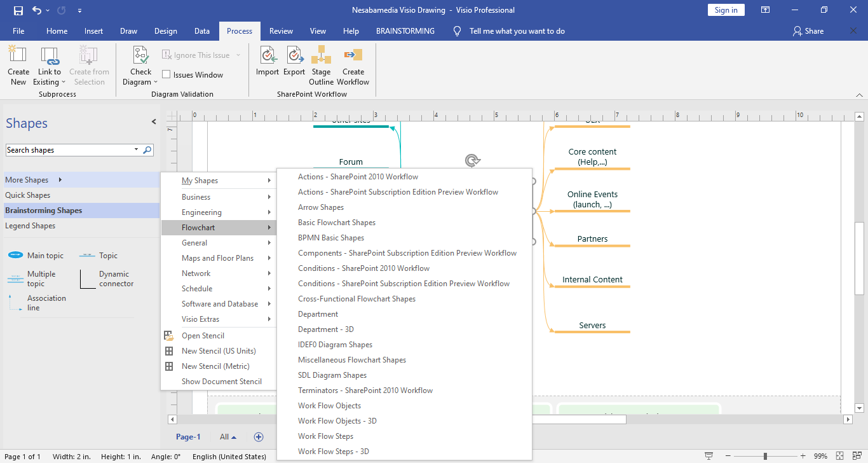This screenshot has height=463, width=868.
Task: Click the Save icon in title bar
Action: point(18,10)
